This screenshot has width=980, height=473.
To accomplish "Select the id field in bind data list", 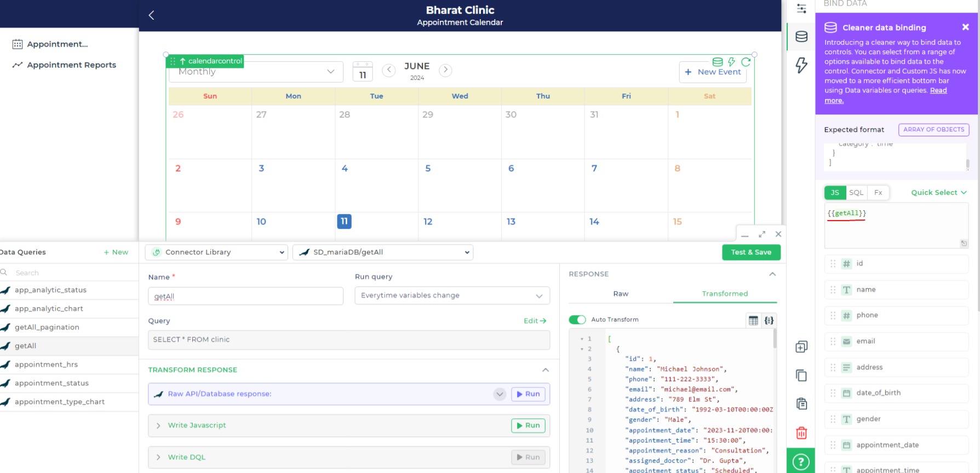I will [x=896, y=264].
